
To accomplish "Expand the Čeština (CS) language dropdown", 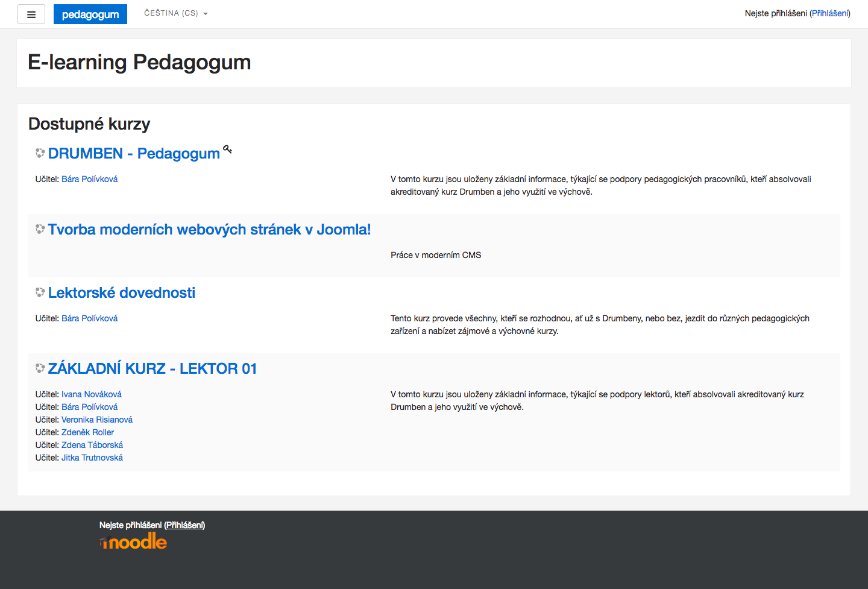I will point(175,13).
